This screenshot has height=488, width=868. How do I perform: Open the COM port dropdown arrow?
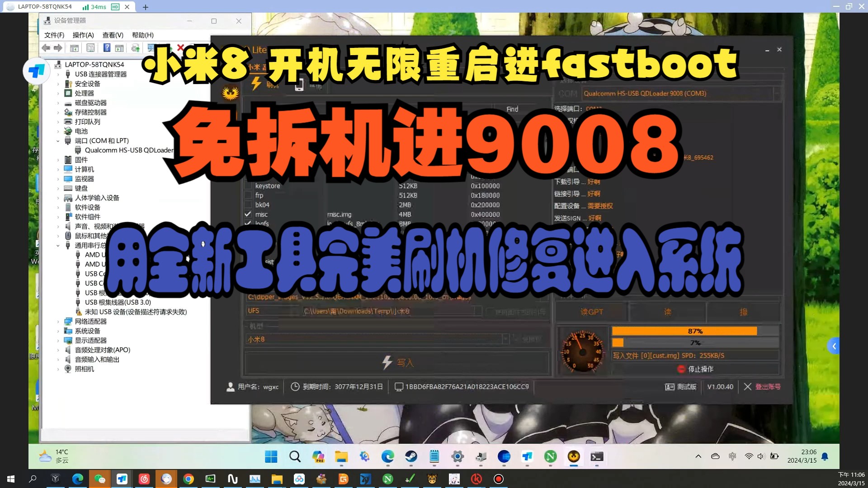click(x=776, y=94)
